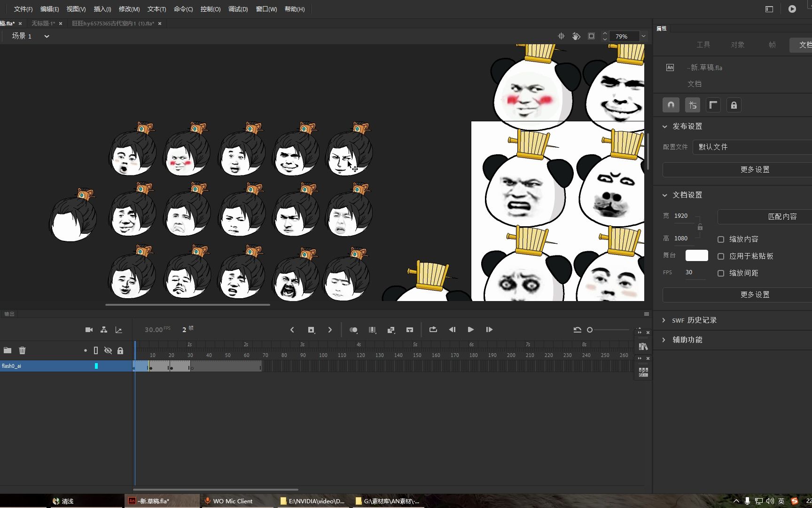This screenshot has height=508, width=812.
Task: Select the rotation hand tool icon
Action: [576, 36]
